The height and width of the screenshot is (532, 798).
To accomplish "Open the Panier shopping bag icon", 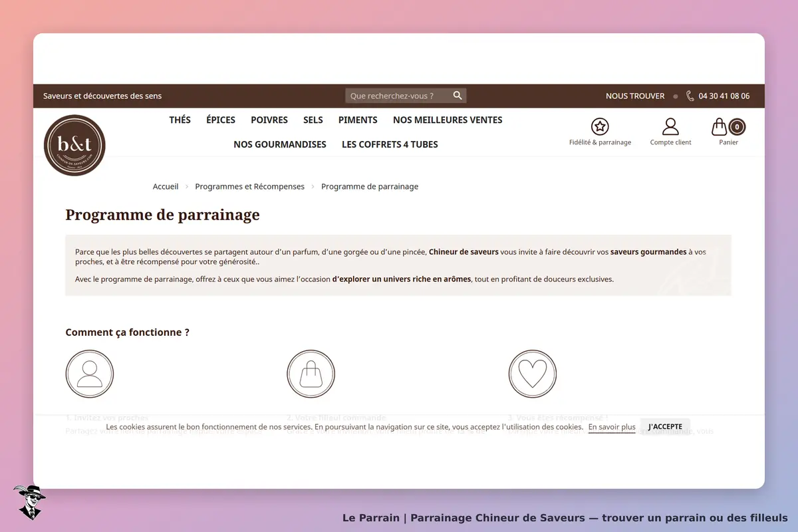I will (720, 126).
